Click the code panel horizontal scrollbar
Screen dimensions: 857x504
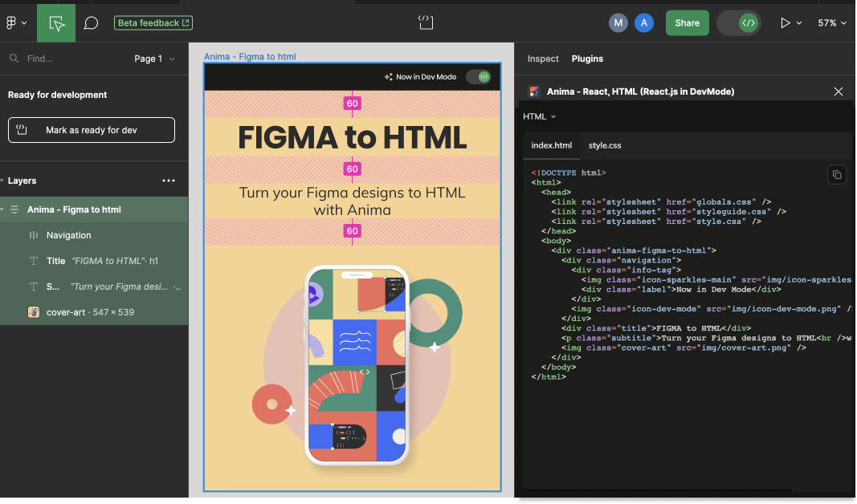point(658,490)
